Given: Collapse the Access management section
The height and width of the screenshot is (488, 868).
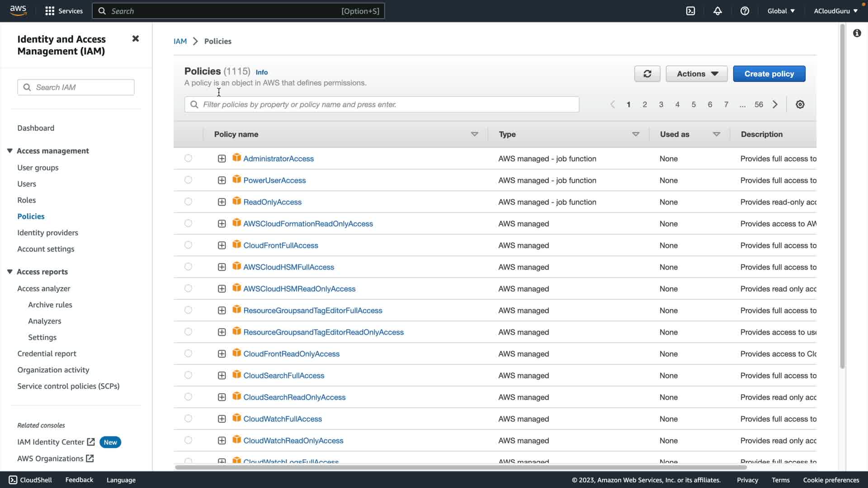Looking at the screenshot, I should tap(9, 151).
